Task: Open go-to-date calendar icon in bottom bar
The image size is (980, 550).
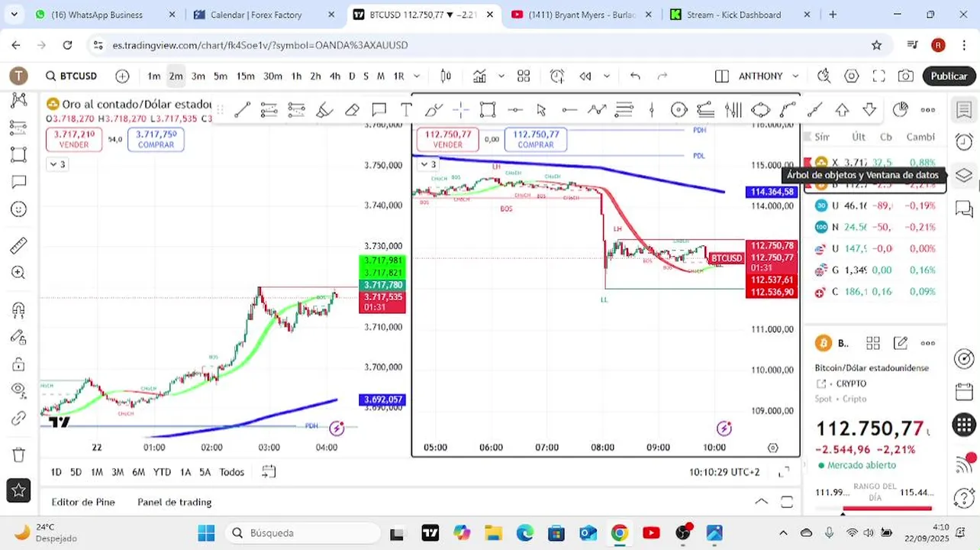Action: click(x=268, y=472)
